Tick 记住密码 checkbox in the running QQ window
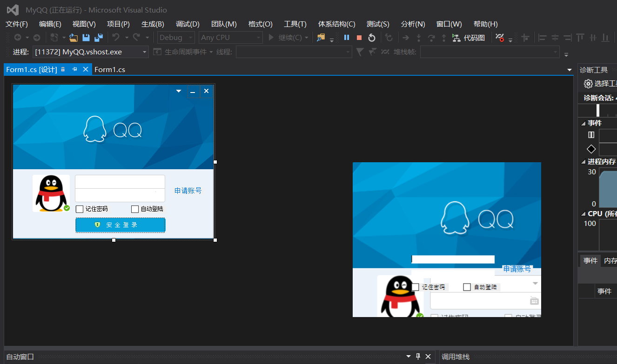This screenshot has width=617, height=364. [416, 287]
